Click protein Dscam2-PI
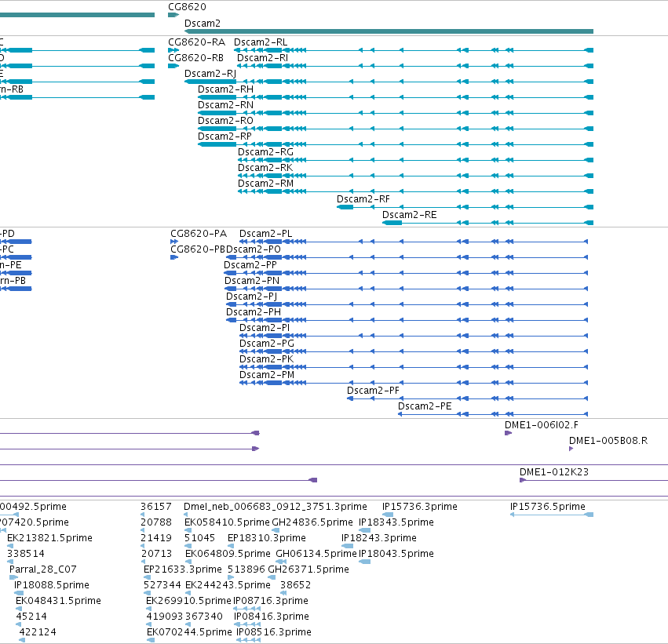Screen dimensions: 668x644 (414, 336)
